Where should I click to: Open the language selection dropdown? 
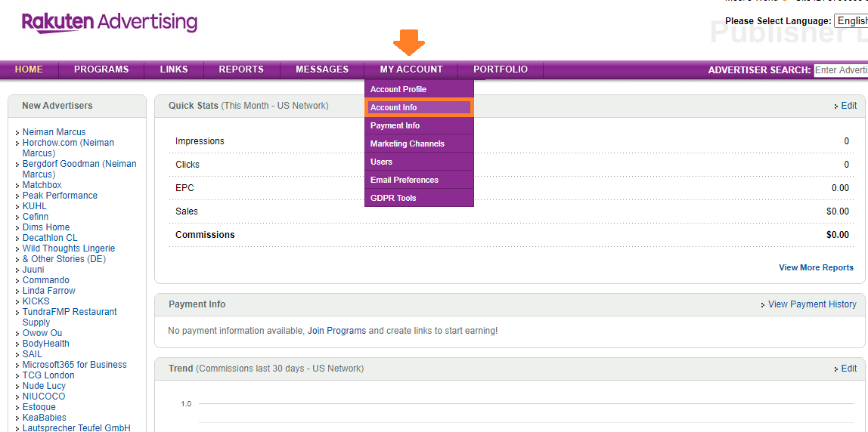(851, 21)
